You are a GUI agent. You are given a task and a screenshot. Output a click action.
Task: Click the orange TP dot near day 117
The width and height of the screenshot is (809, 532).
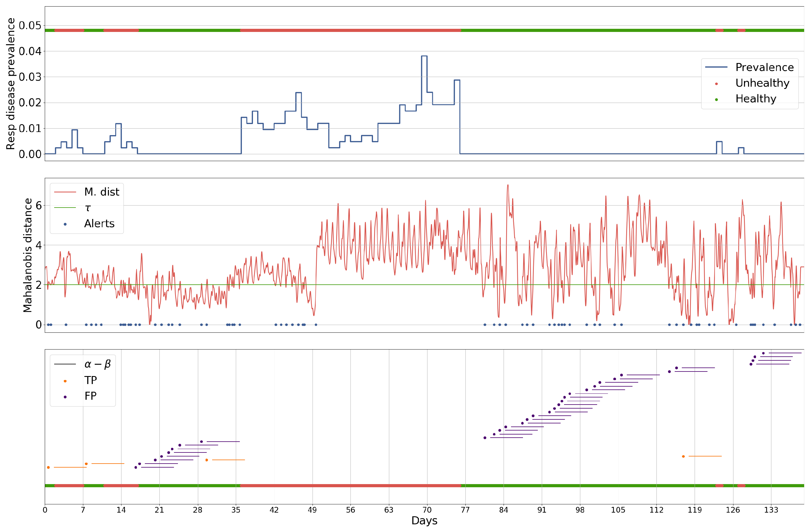click(683, 456)
